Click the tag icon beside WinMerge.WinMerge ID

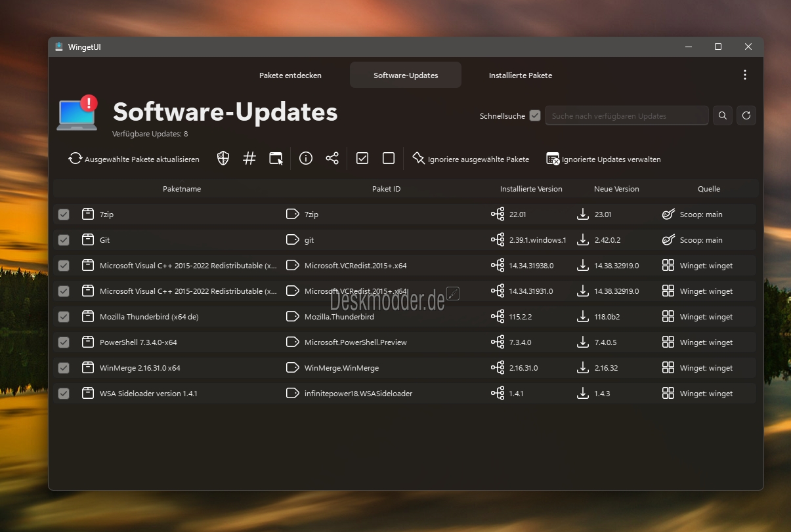coord(293,368)
